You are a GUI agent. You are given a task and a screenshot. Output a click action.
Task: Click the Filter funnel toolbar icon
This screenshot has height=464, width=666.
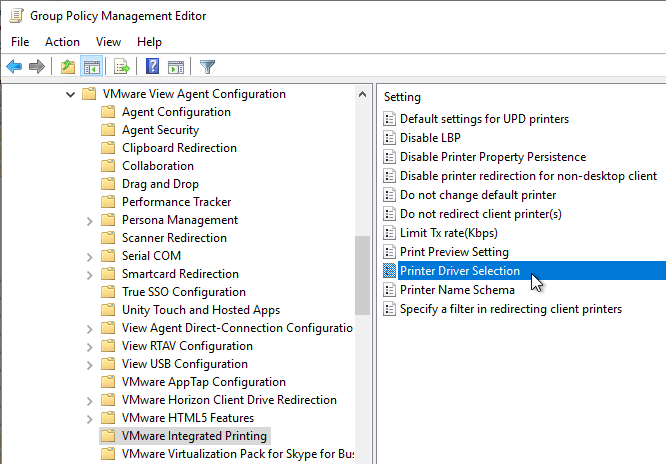point(207,67)
